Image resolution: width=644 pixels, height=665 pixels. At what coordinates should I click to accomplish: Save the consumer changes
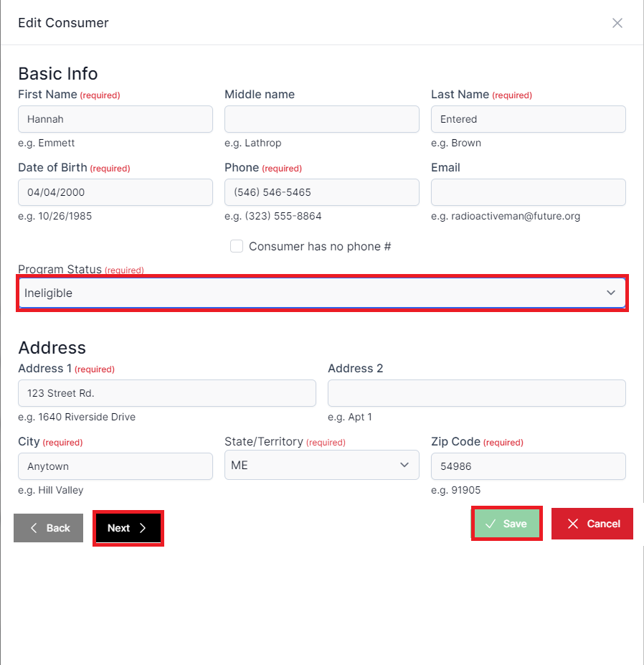click(x=506, y=524)
